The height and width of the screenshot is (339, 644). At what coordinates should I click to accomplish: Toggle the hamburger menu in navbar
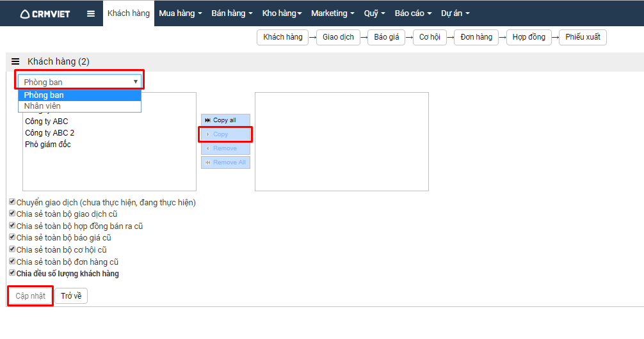tap(91, 13)
